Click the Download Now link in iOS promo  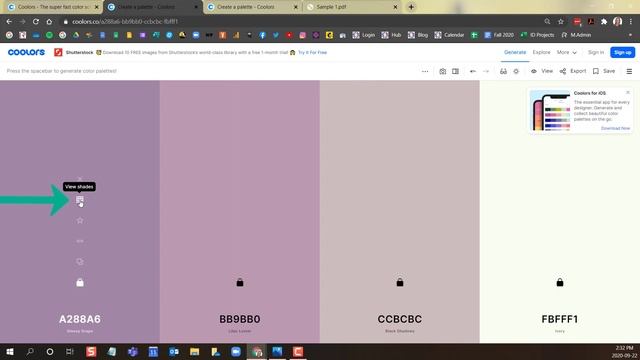pos(616,128)
